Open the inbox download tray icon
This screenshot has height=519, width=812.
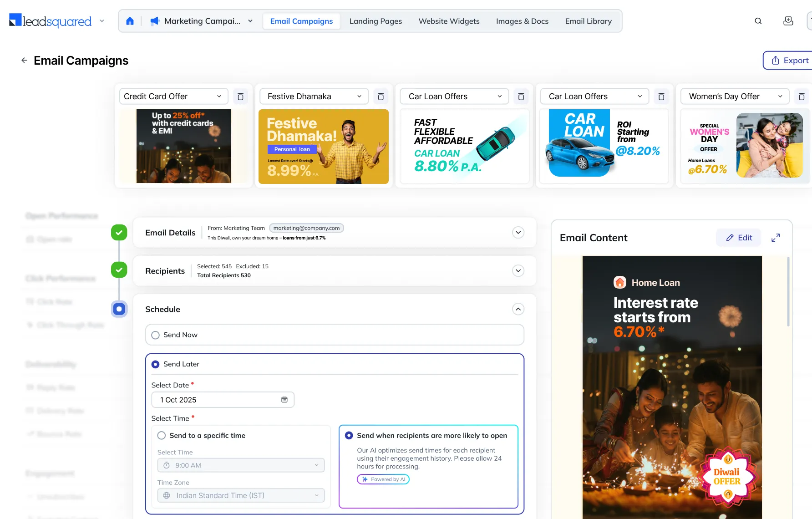788,21
